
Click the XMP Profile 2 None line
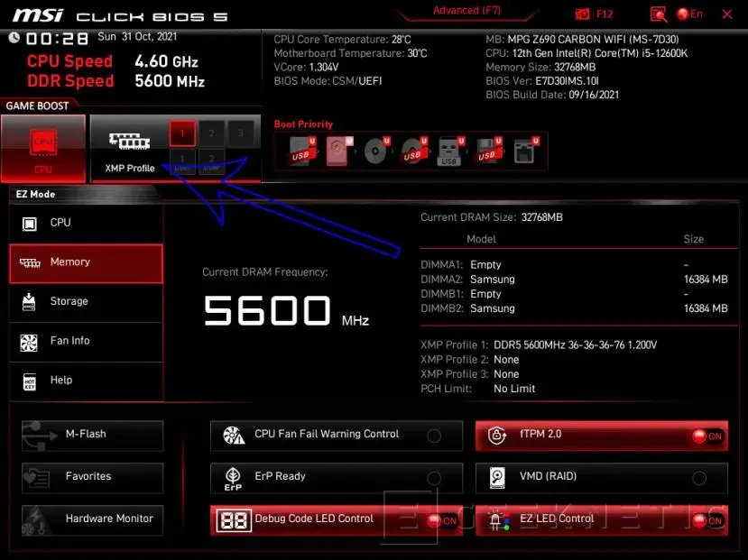[469, 360]
